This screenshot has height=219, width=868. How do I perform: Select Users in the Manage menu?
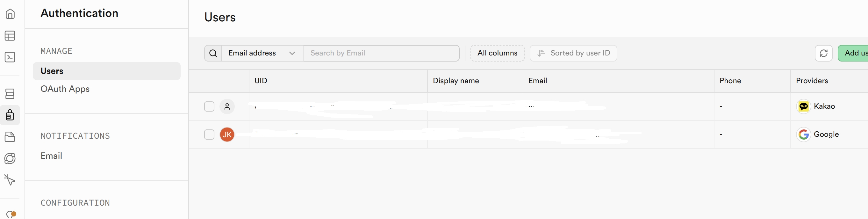pyautogui.click(x=106, y=71)
